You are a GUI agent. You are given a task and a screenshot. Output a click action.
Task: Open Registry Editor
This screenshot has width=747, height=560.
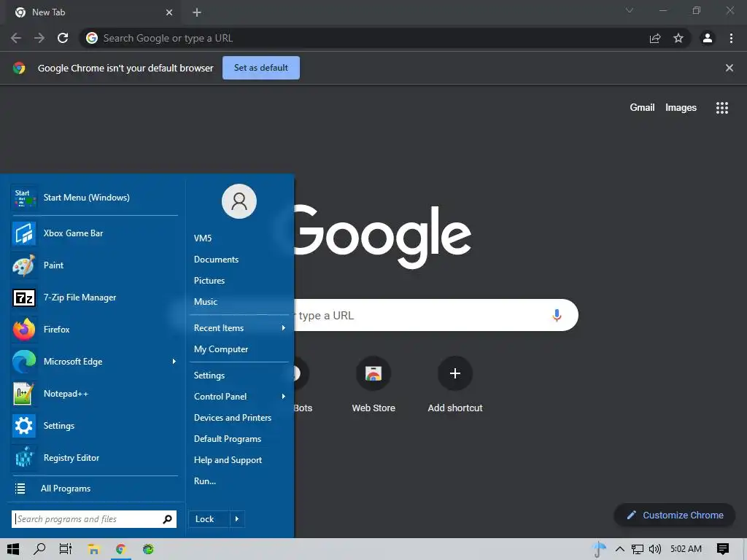(x=94, y=458)
